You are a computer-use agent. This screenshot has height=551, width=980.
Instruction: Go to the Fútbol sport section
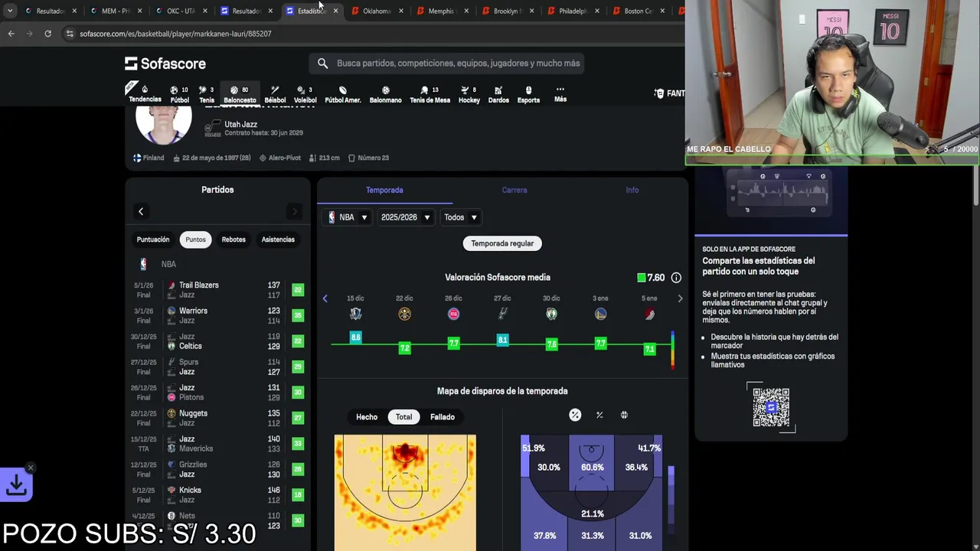coord(180,94)
